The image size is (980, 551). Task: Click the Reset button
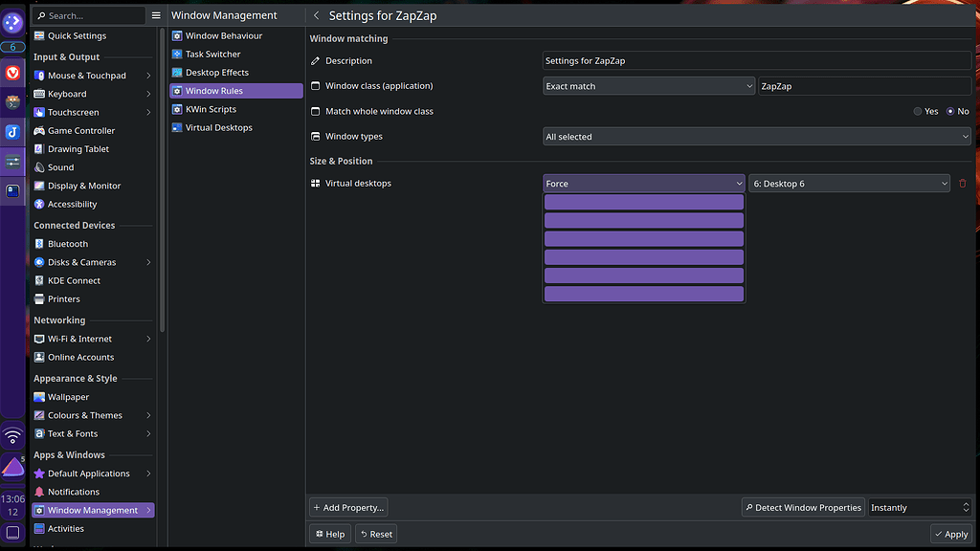point(376,534)
